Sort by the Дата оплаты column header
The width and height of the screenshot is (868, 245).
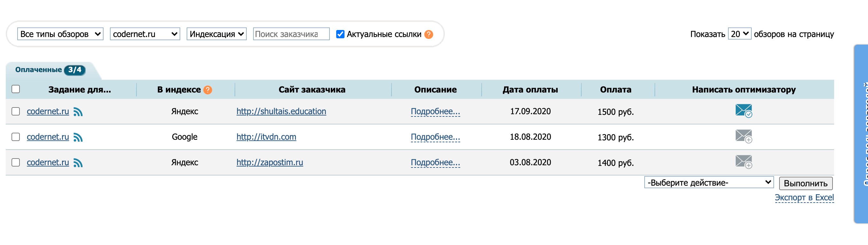(x=530, y=90)
